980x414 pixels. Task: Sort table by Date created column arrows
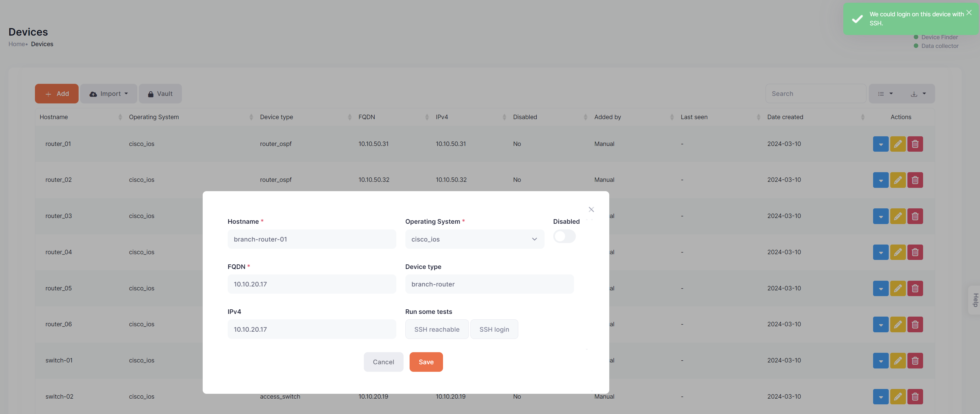pyautogui.click(x=863, y=117)
